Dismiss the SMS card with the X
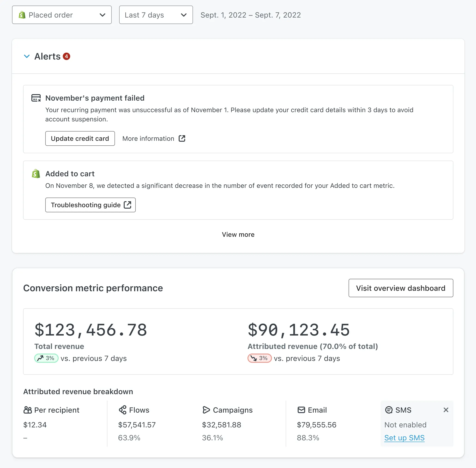 (446, 410)
